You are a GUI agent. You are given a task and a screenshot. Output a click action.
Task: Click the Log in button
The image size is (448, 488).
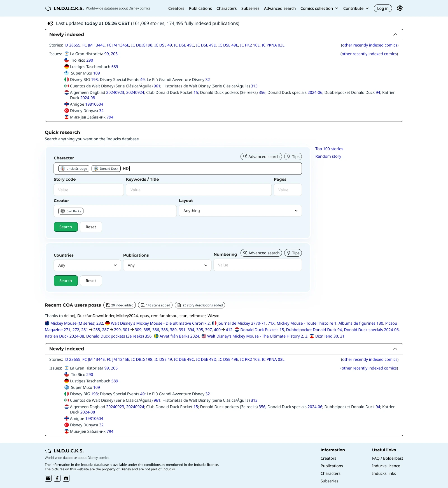tap(383, 8)
